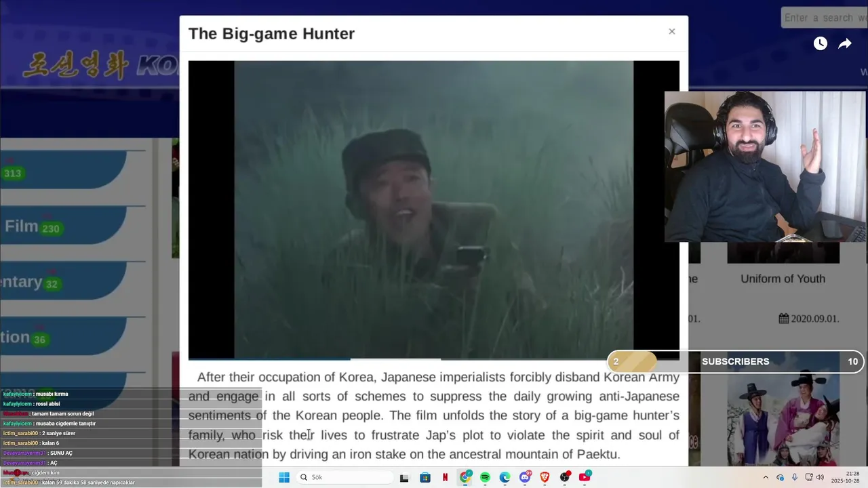Click chat message 'kalan 6'
This screenshot has width=868, height=488.
(x=50, y=443)
